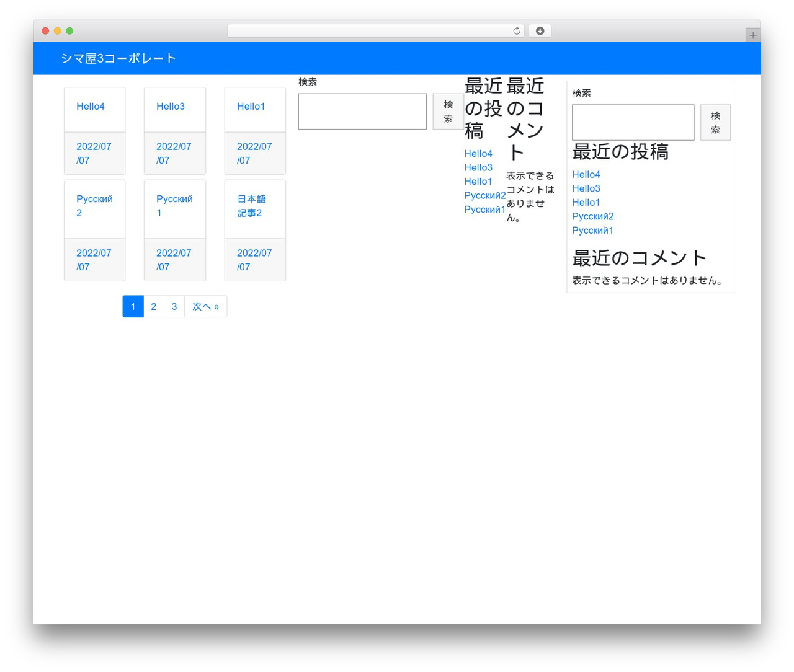The image size is (794, 672).
Task: Click the 最近のコメント heading in the bordered right sidebar
Action: point(640,258)
